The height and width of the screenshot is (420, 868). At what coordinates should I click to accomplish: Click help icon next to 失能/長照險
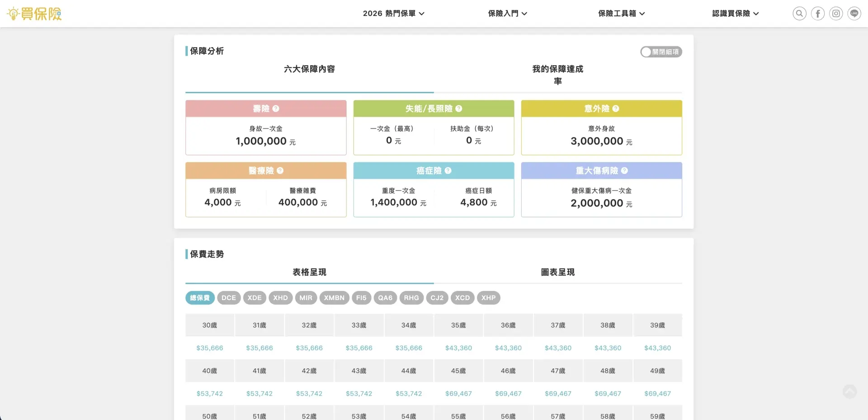point(459,109)
